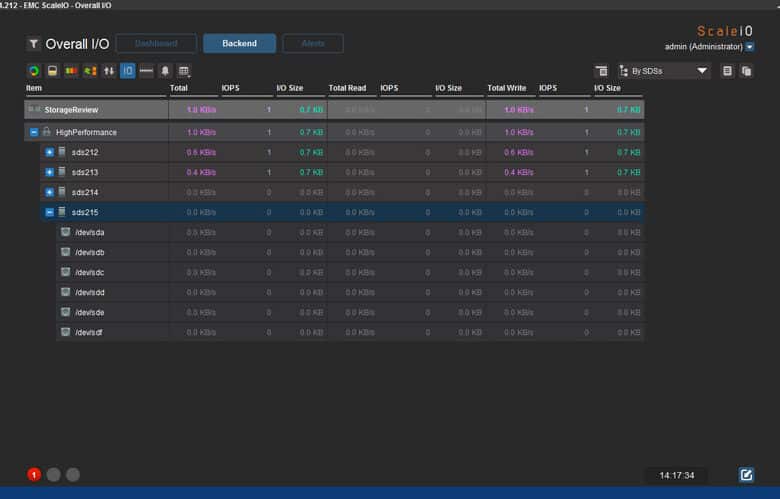Image resolution: width=780 pixels, height=499 pixels.
Task: Select the HighPerformance row label
Action: point(86,132)
